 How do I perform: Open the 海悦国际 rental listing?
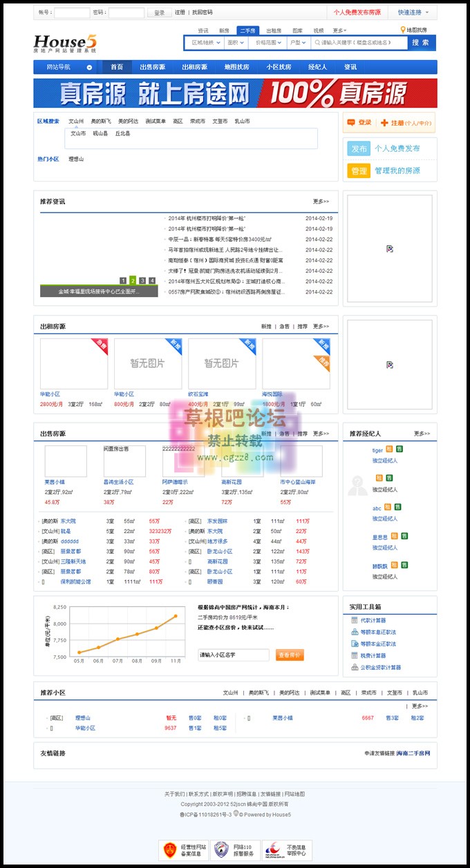(x=272, y=394)
